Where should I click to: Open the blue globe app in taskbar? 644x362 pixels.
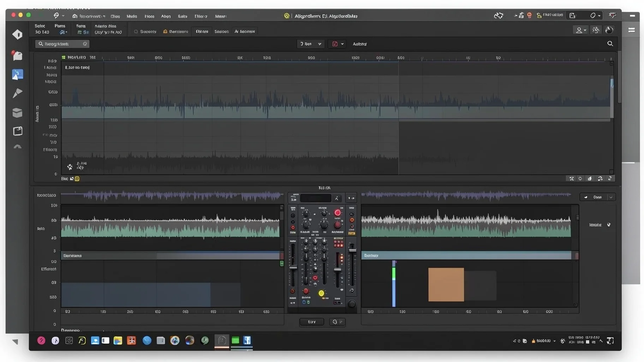147,340
